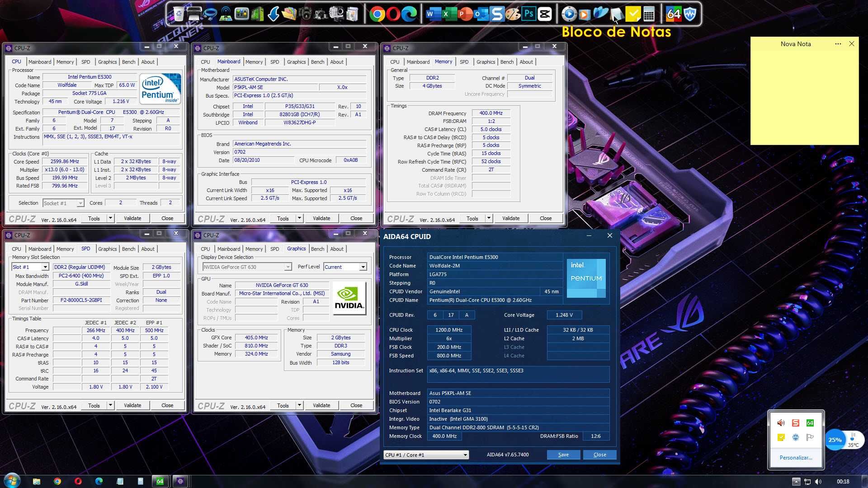Click part number 'F2-8000CL5-2GBPI'

tap(81, 300)
